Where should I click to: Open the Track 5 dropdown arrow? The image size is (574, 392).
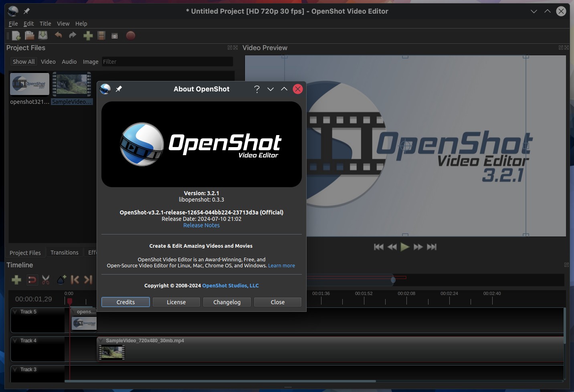(15, 311)
